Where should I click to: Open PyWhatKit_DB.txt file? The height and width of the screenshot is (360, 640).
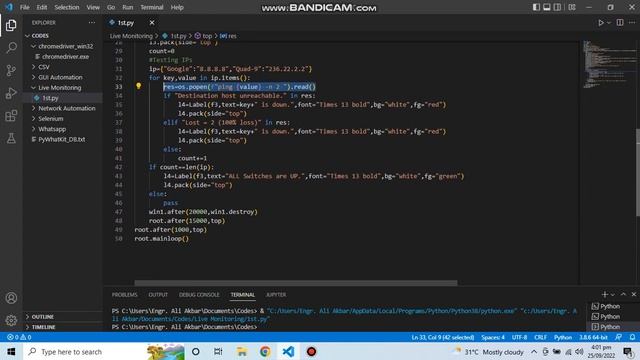(62, 139)
